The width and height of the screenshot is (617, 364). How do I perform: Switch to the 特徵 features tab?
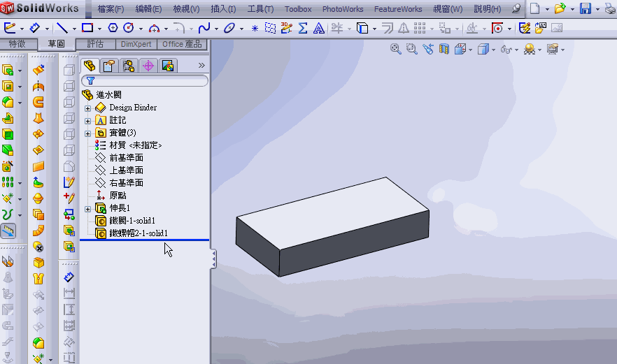tap(17, 44)
